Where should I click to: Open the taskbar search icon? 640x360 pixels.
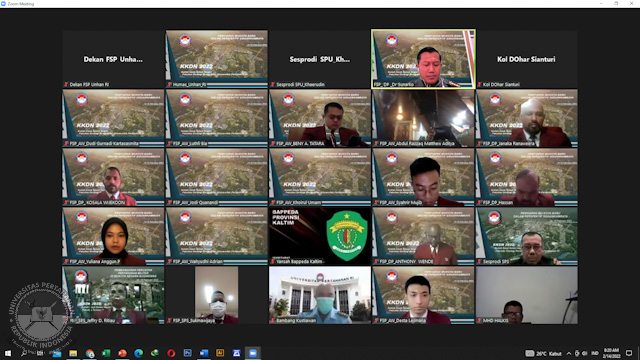click(x=24, y=353)
